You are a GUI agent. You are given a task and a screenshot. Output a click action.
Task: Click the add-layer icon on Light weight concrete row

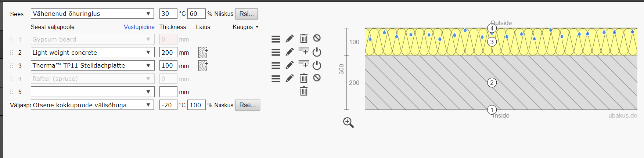click(x=303, y=52)
